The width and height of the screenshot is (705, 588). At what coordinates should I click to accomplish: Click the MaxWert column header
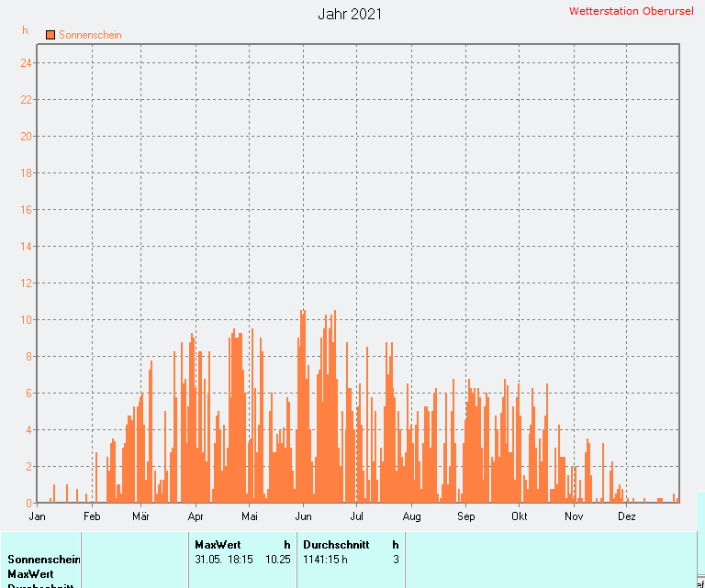pyautogui.click(x=218, y=545)
